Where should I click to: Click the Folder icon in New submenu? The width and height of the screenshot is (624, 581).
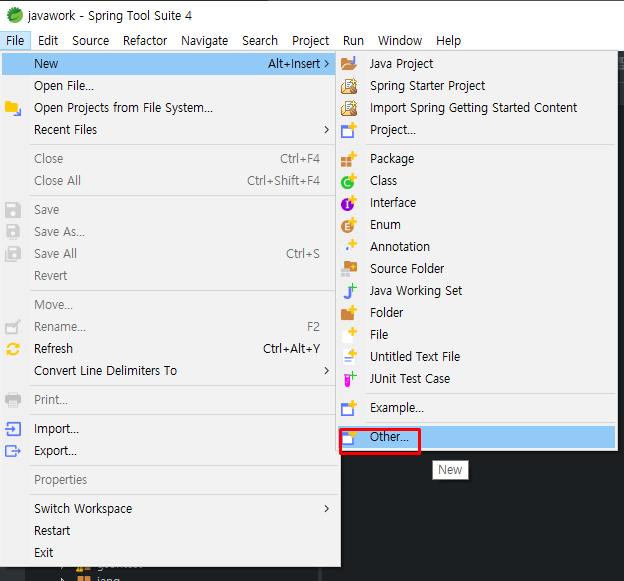[349, 313]
